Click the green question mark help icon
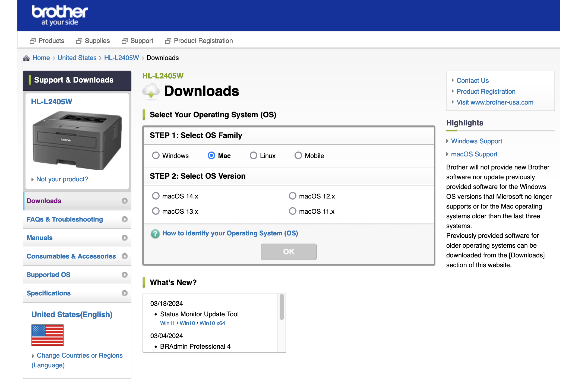588x391 pixels. click(155, 234)
